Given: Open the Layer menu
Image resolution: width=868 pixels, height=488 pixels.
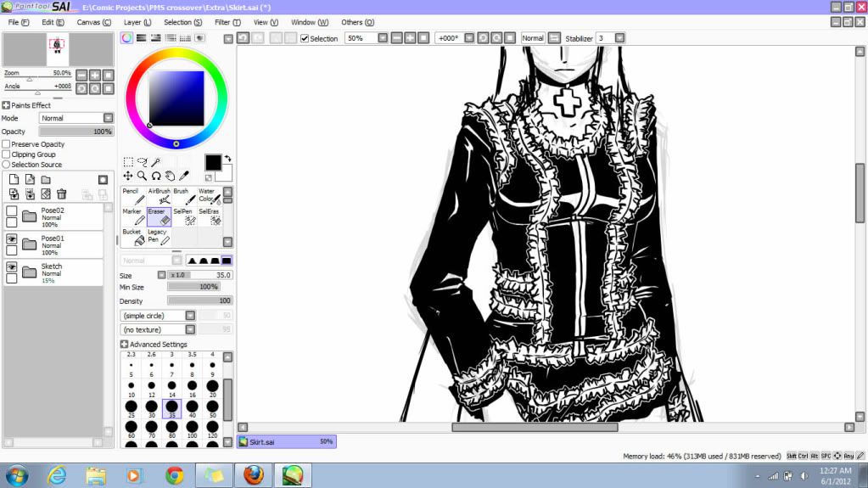Looking at the screenshot, I should [137, 22].
